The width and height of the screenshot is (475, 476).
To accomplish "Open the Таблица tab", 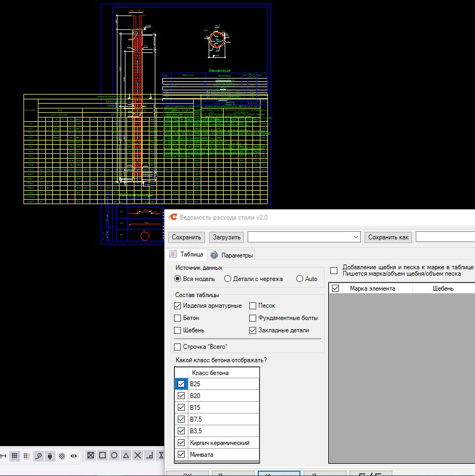I will point(187,255).
